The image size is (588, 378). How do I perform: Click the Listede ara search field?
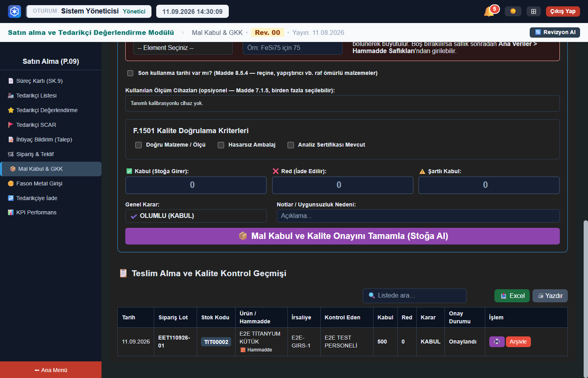(415, 296)
